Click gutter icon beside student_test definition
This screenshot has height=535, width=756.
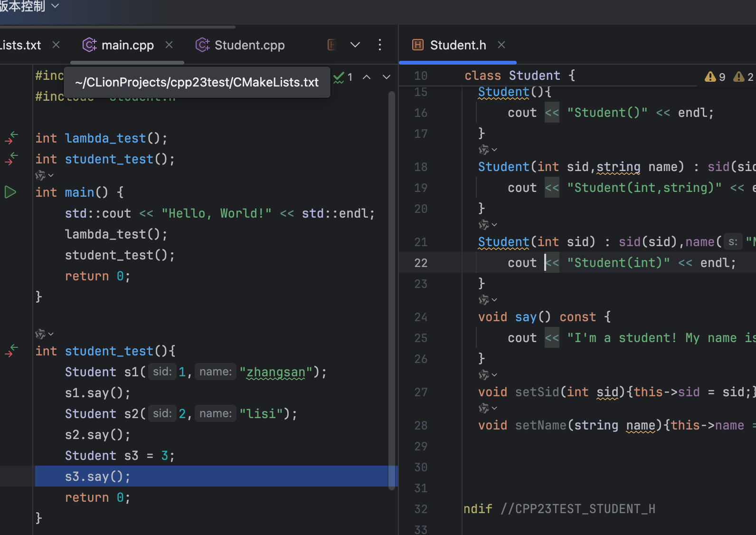click(x=11, y=351)
